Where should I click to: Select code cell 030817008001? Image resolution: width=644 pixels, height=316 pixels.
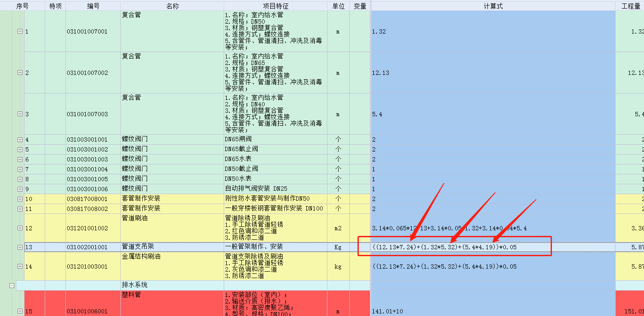[x=93, y=199]
